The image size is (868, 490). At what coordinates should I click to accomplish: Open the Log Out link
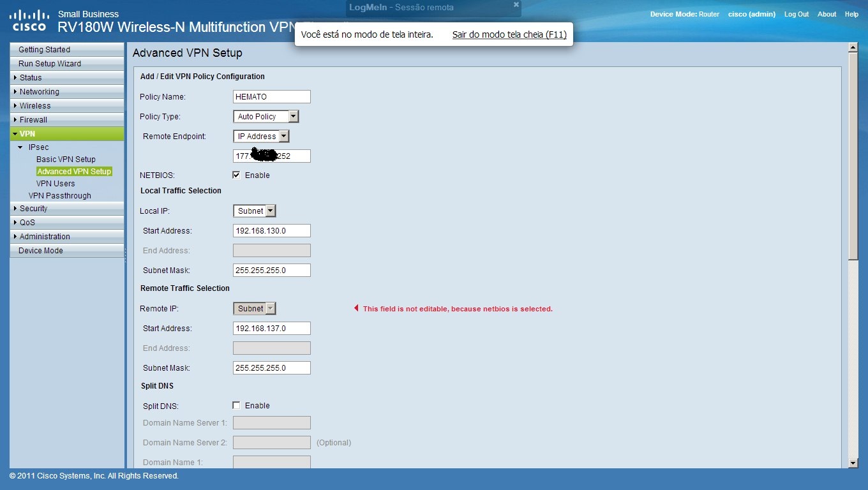(797, 14)
